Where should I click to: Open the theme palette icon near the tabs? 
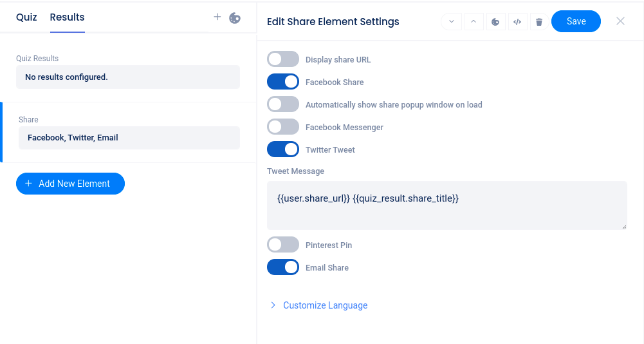(x=235, y=18)
